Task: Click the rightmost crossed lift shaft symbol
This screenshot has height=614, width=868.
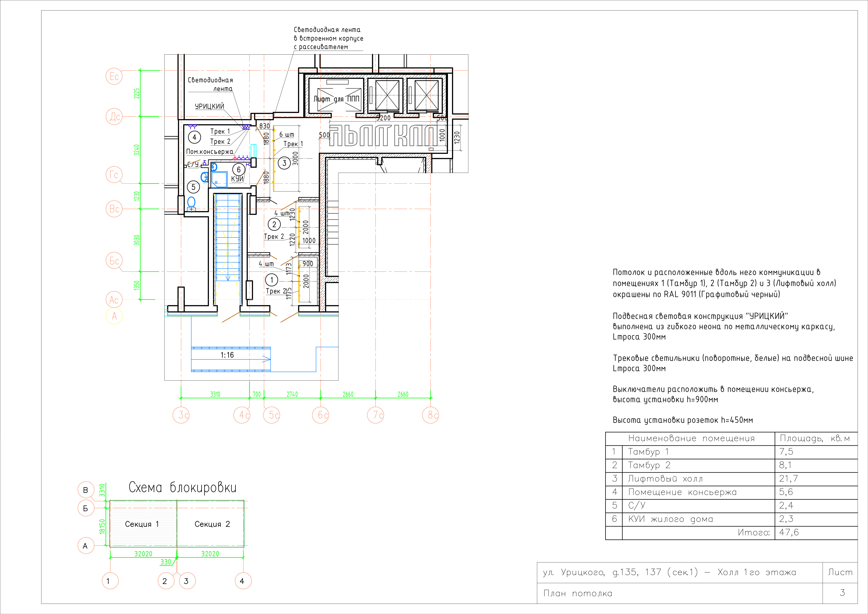Action: click(426, 95)
